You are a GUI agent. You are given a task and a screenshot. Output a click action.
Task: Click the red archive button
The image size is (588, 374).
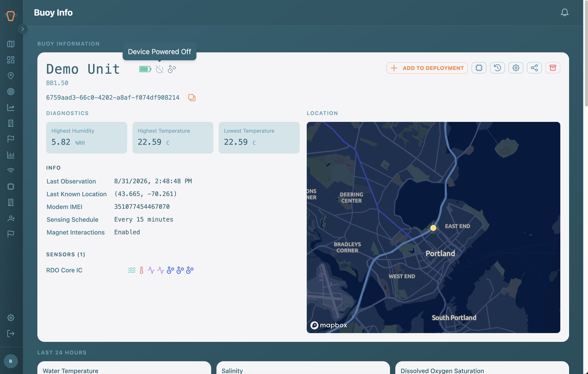click(553, 68)
